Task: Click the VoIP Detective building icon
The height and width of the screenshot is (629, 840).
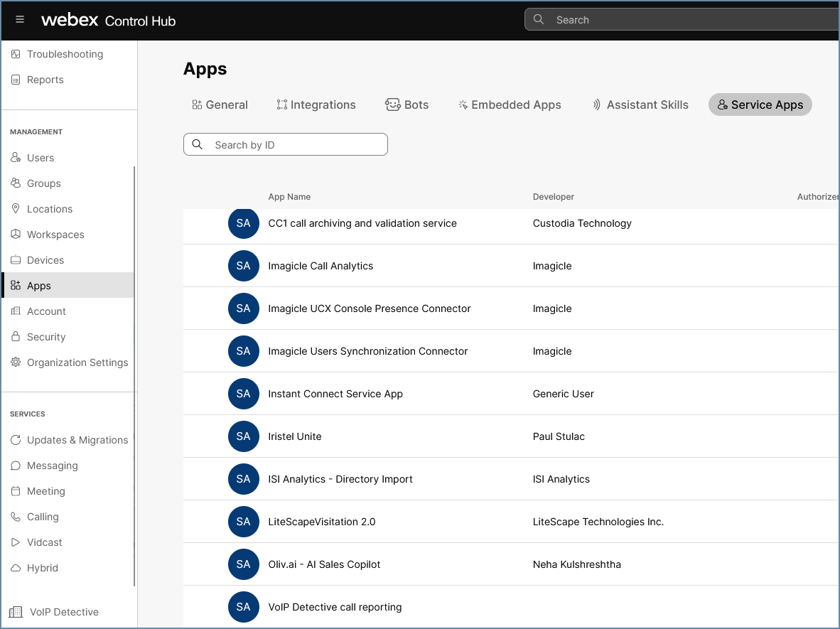Action: [x=16, y=612]
